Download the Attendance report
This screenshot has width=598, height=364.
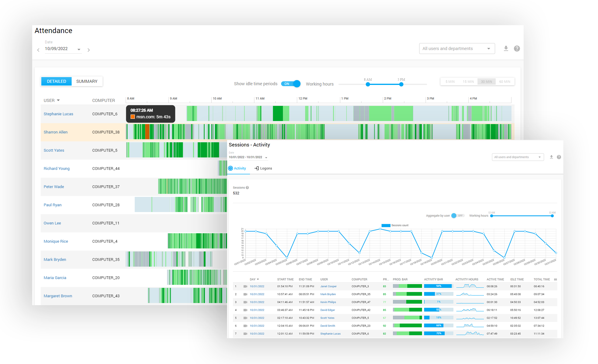coord(506,49)
